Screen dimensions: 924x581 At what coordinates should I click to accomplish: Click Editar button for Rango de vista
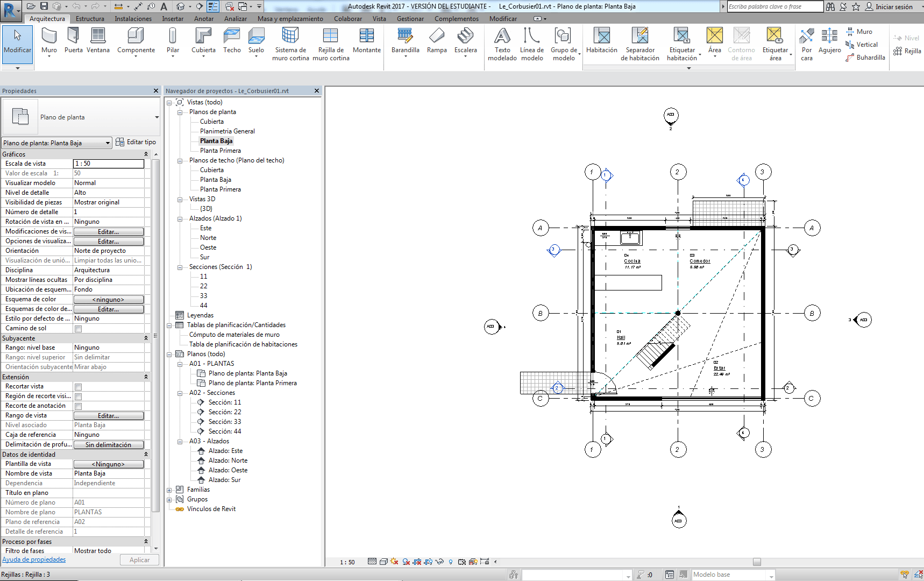(x=109, y=416)
